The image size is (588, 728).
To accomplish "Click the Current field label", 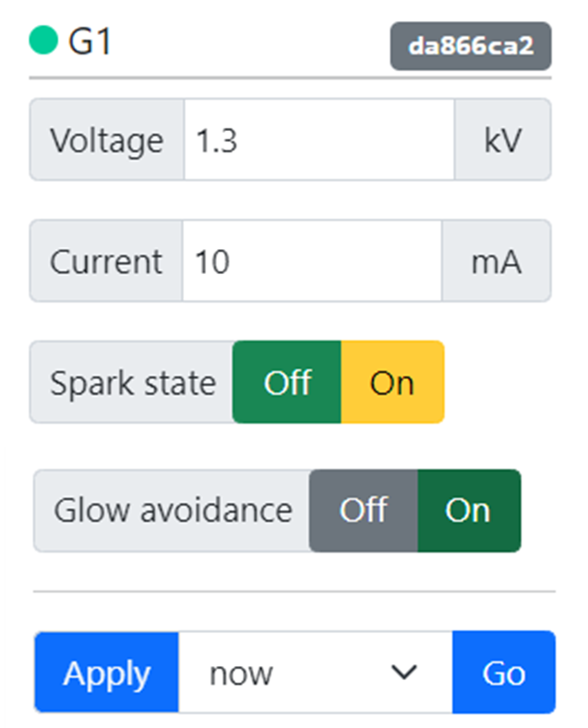I will click(105, 261).
